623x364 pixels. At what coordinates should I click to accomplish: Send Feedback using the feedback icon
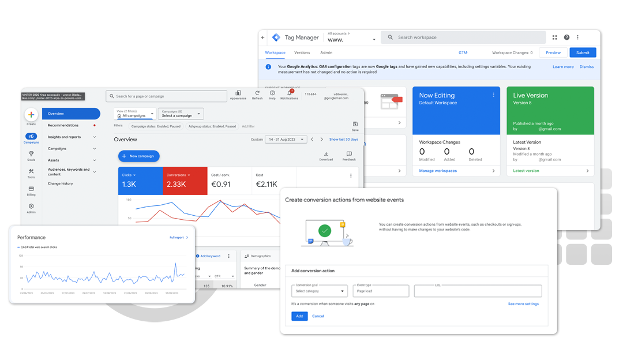349,153
